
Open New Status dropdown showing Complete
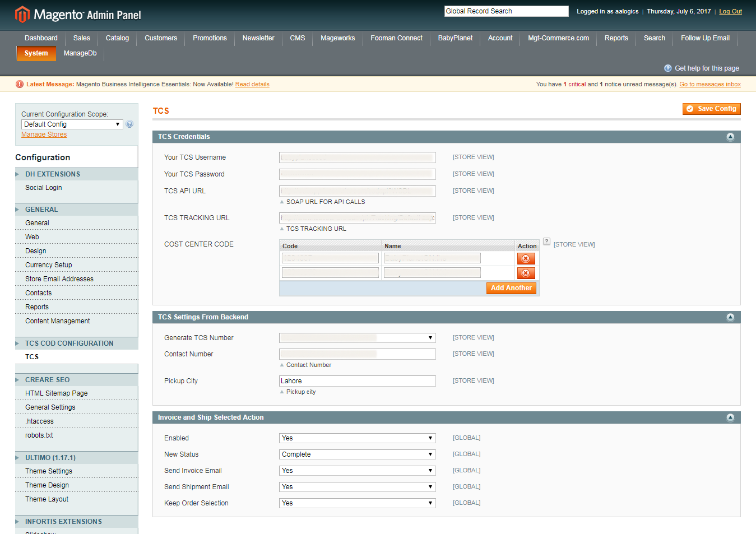[x=358, y=454]
